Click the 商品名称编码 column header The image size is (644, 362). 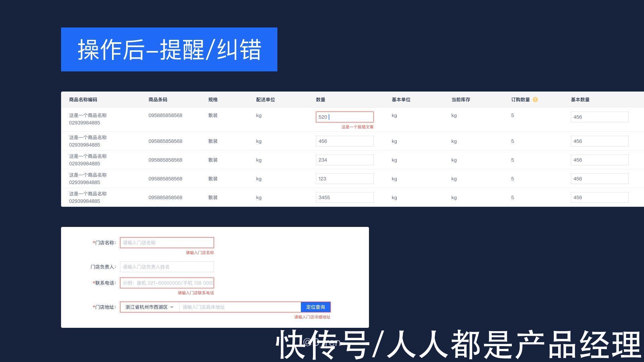pos(83,100)
